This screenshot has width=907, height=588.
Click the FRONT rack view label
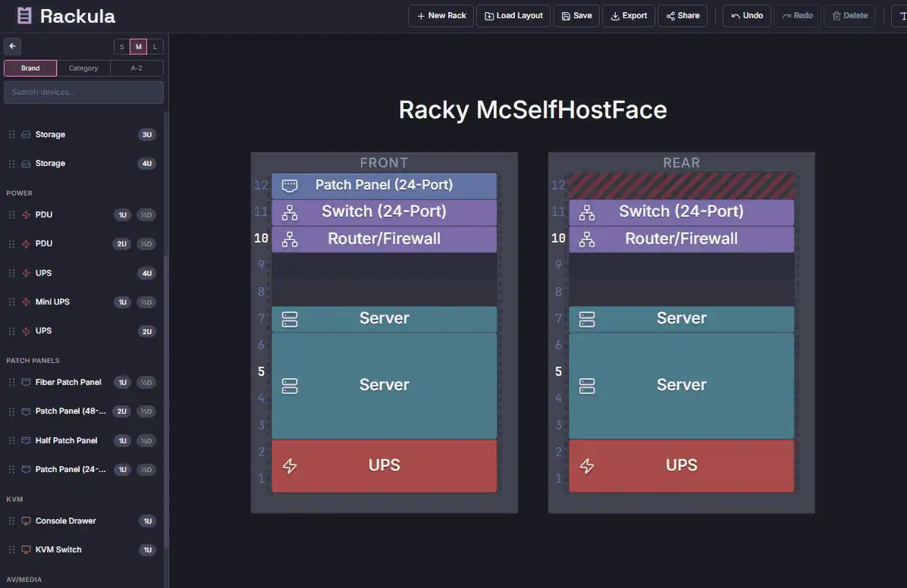coord(384,163)
